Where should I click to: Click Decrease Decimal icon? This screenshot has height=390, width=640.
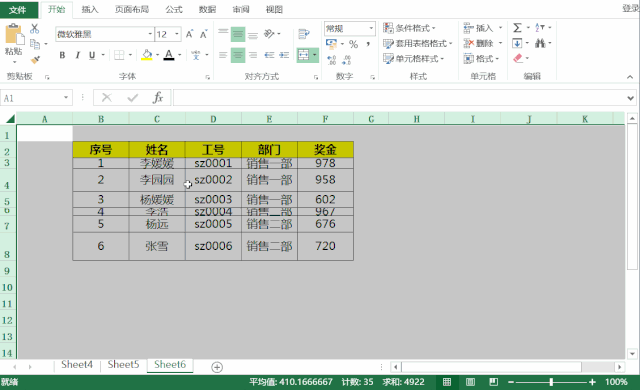[347, 60]
